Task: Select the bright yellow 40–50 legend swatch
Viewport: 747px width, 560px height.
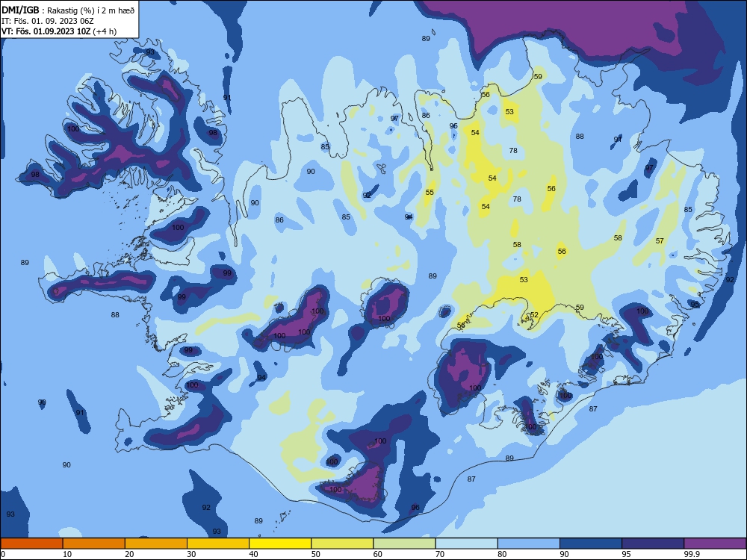Action: [280, 544]
